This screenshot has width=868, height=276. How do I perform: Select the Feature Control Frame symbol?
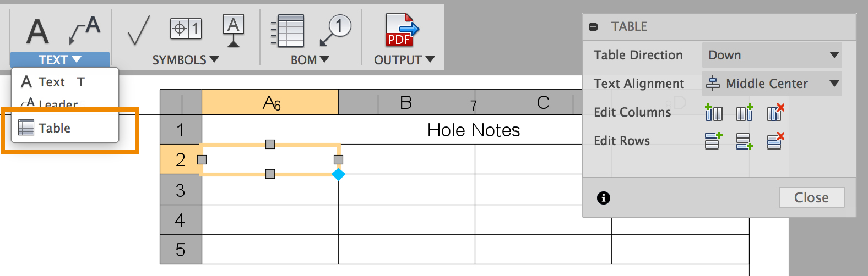click(x=186, y=29)
